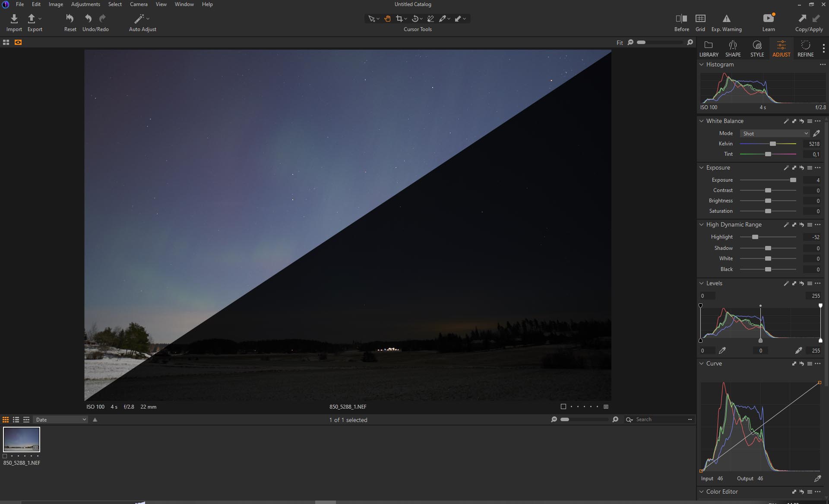Pick white balance with eyedropper icon
Image resolution: width=829 pixels, height=504 pixels.
coord(816,133)
